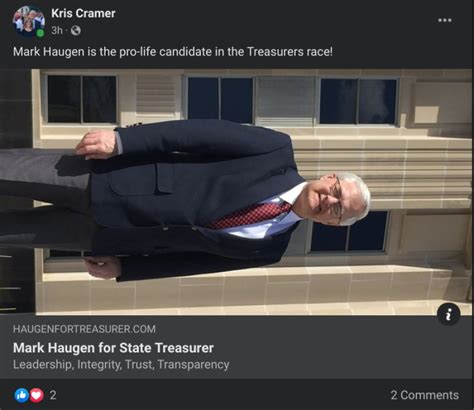This screenshot has width=474, height=410.
Task: Click the post text about Mark Haugen
Action: 173,52
